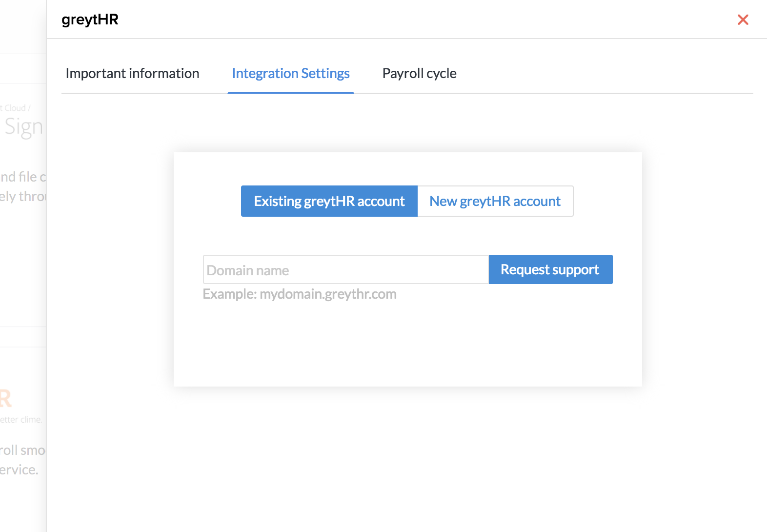Open the Important information tab
This screenshot has height=532, width=767.
[132, 73]
